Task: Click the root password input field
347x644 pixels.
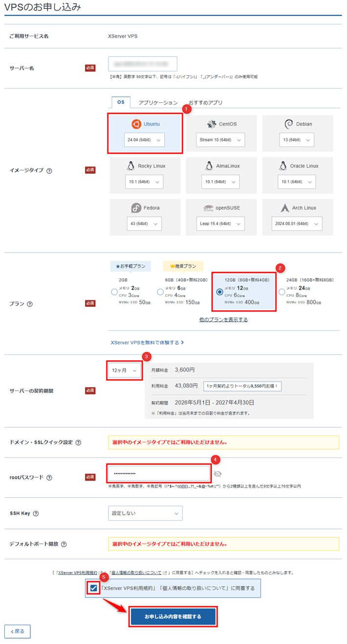Action: 159,474
